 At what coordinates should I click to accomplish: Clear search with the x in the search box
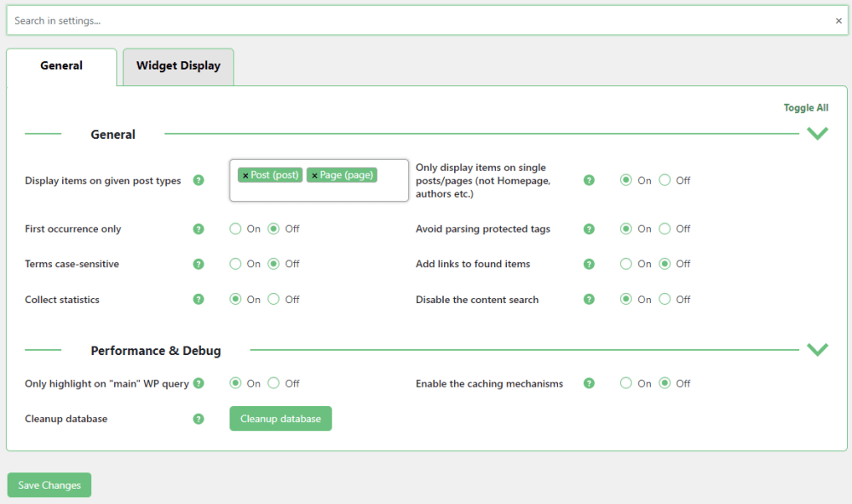[x=838, y=21]
